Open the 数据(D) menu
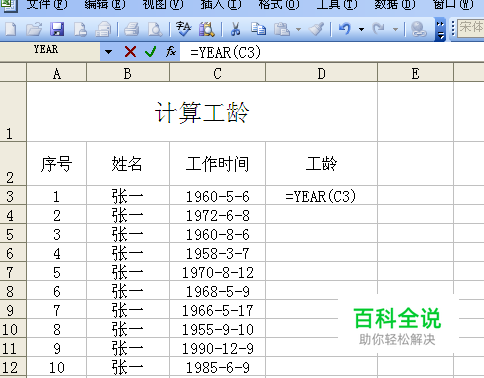484x378 pixels. [395, 5]
